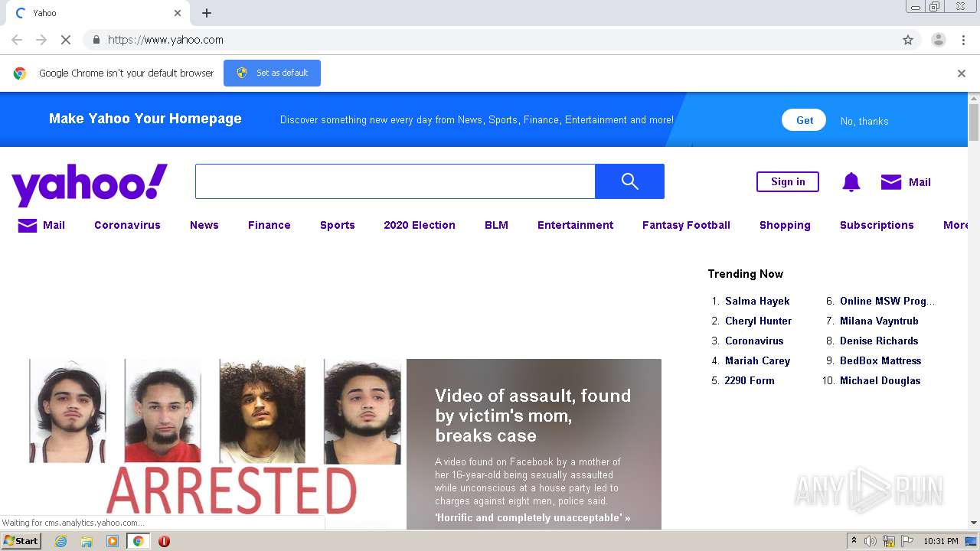The height and width of the screenshot is (551, 980).
Task: Click the Sign in button
Action: (x=788, y=181)
